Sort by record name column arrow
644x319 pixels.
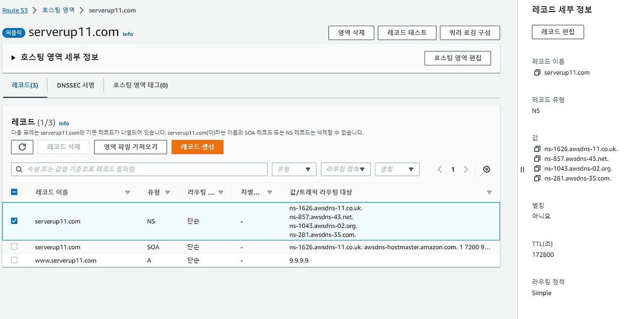click(127, 192)
